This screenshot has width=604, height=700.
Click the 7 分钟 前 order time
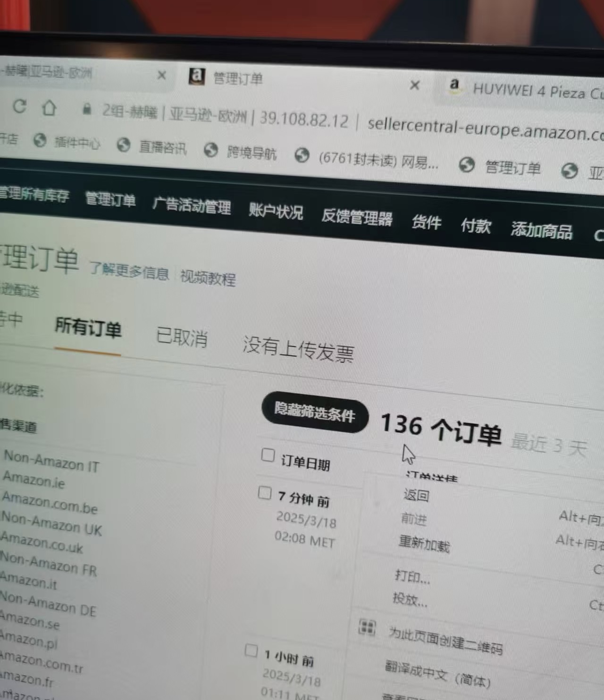(303, 498)
